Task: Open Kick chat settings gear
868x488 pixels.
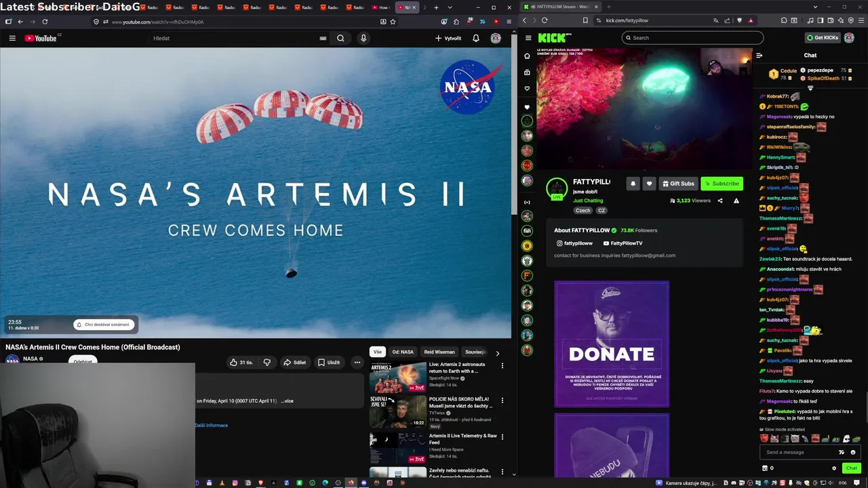Action: [x=834, y=468]
